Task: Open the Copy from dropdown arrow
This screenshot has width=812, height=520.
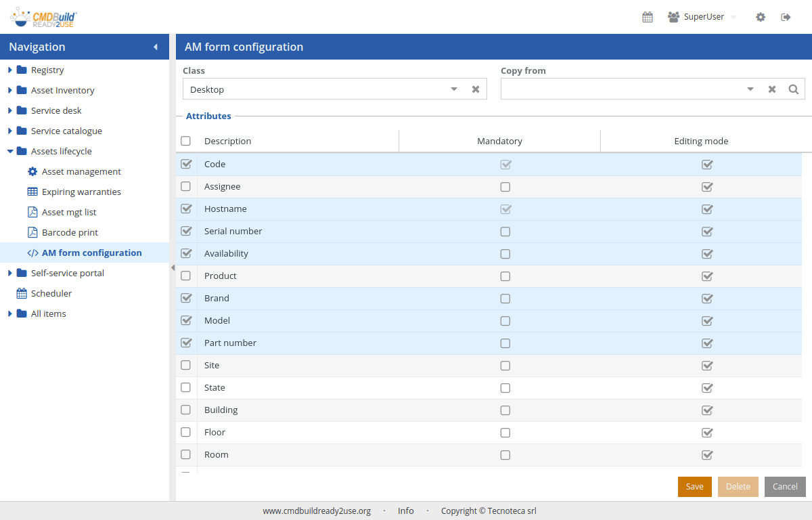Action: pyautogui.click(x=750, y=89)
